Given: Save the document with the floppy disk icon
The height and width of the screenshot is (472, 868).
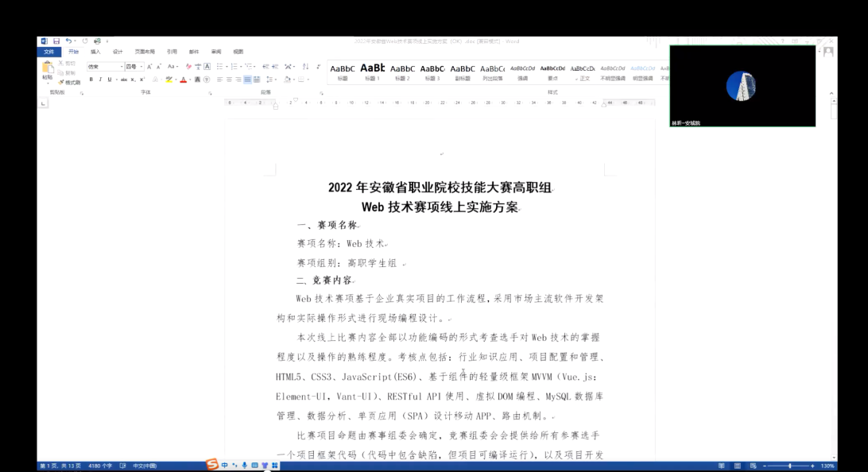Looking at the screenshot, I should pyautogui.click(x=56, y=41).
